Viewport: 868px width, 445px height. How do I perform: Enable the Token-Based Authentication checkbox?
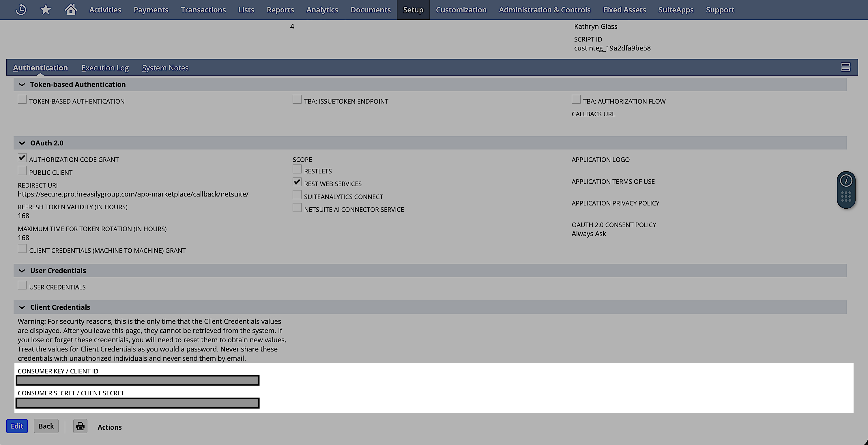click(22, 99)
